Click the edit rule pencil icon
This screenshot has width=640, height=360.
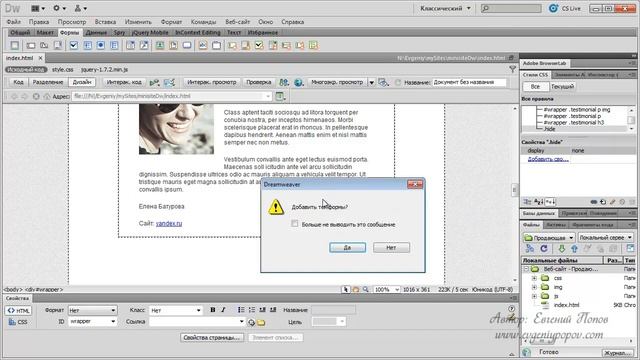(613, 202)
